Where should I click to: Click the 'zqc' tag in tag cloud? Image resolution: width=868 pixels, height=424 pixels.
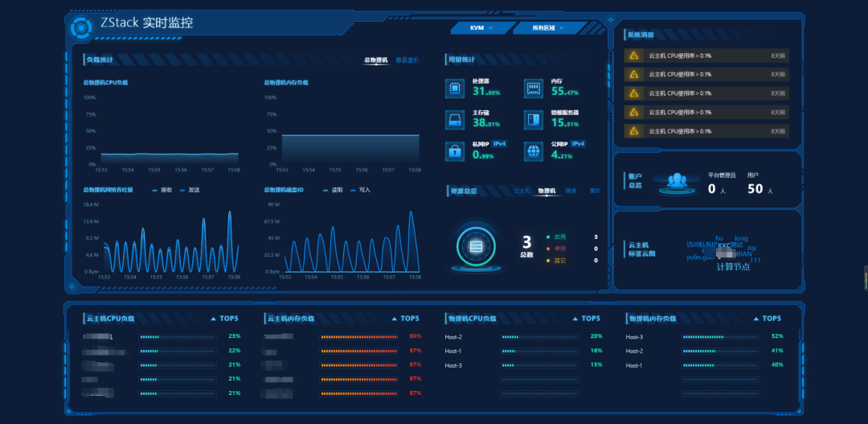tap(751, 248)
